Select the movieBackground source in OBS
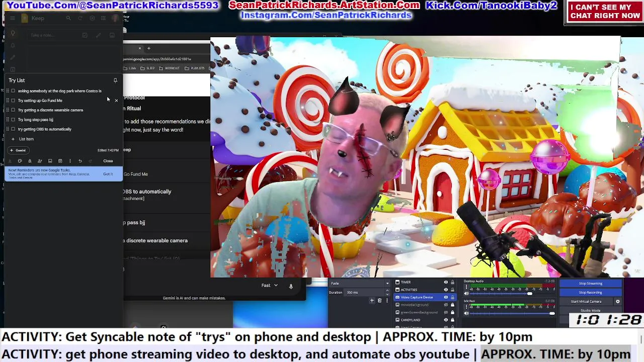The height and width of the screenshot is (362, 644). point(415,305)
